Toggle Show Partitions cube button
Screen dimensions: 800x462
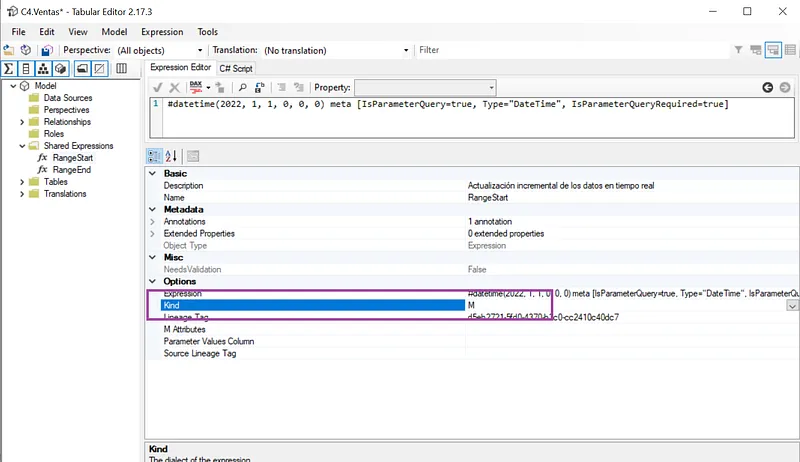pyautogui.click(x=60, y=68)
